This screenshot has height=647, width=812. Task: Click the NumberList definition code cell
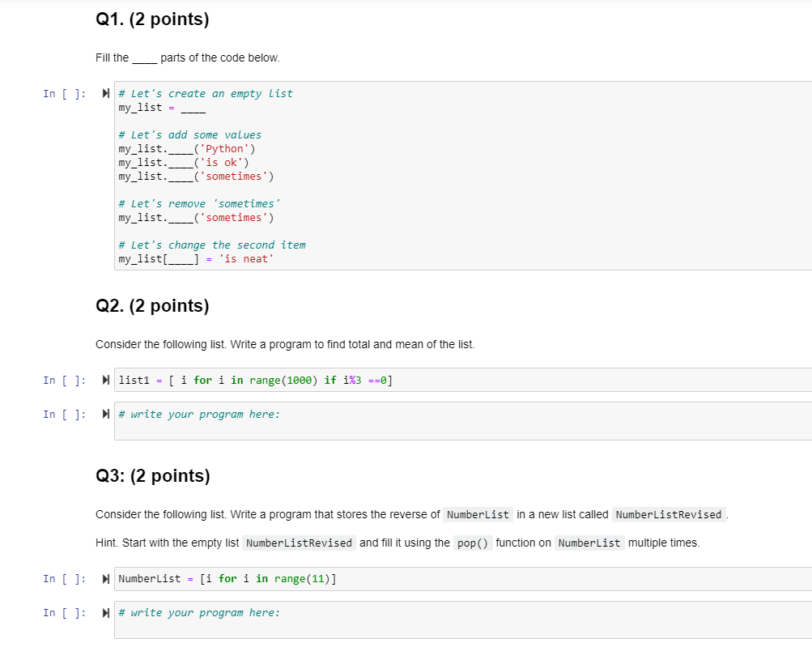click(x=463, y=579)
